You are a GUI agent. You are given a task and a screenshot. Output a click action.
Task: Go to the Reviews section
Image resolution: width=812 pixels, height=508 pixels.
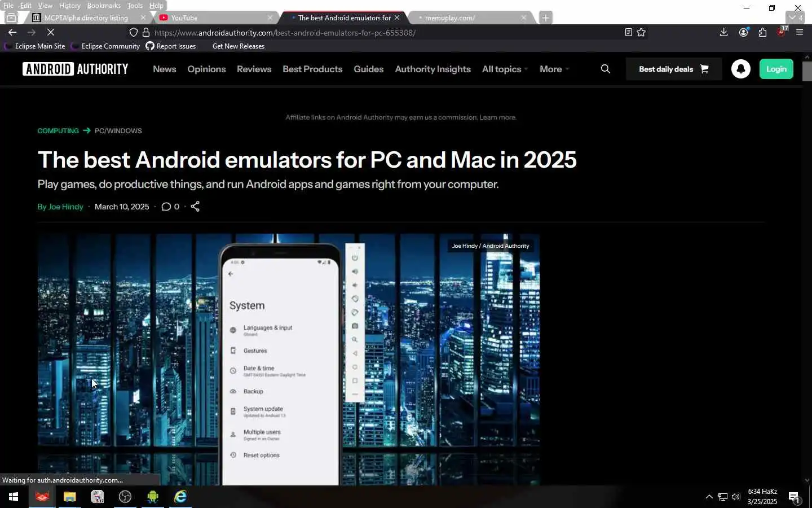point(254,69)
